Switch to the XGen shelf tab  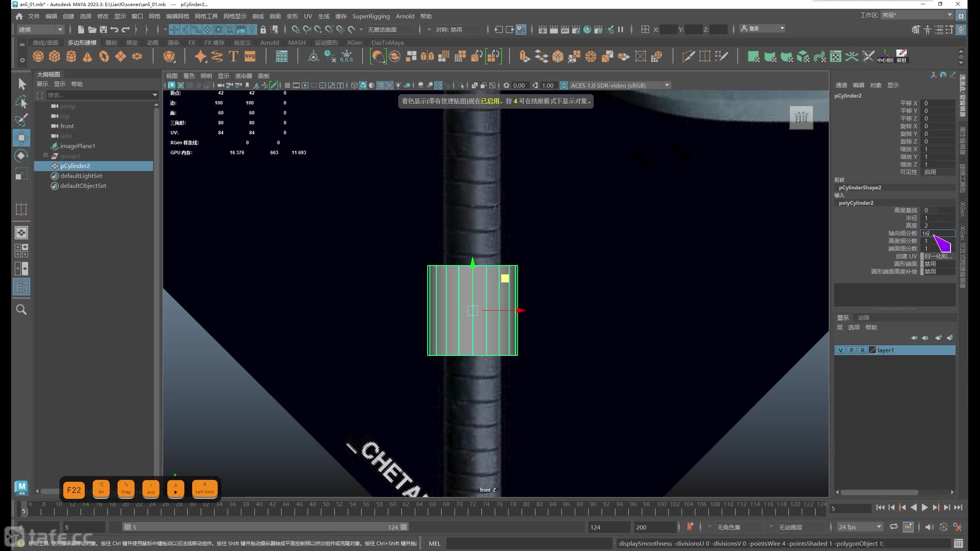[x=354, y=42]
